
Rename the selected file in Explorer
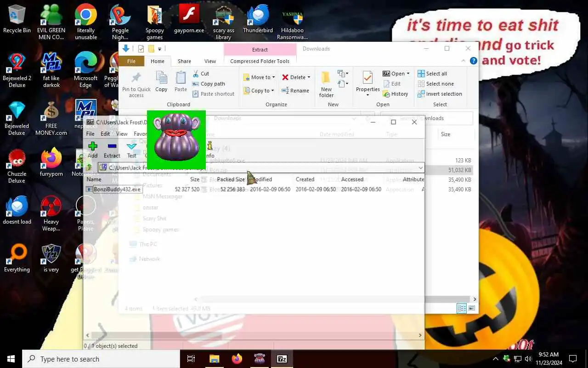point(295,91)
